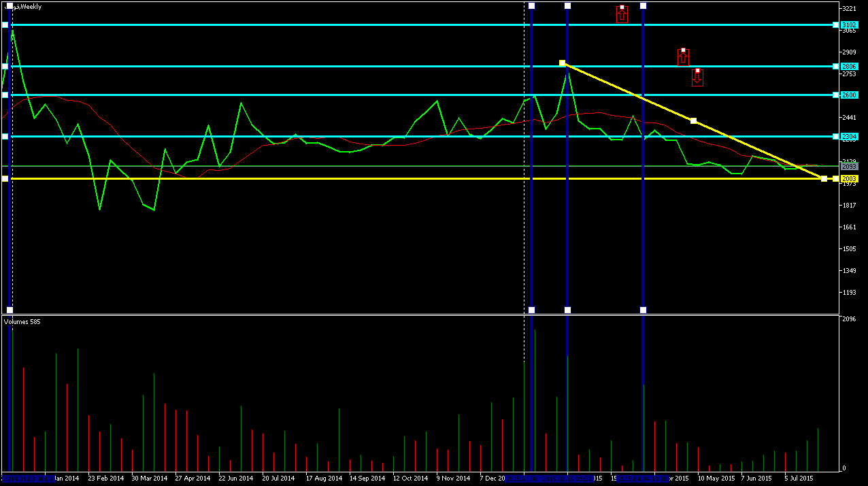The width and height of the screenshot is (868, 486).
Task: Click the 2304 horizontal line label
Action: pyautogui.click(x=849, y=137)
